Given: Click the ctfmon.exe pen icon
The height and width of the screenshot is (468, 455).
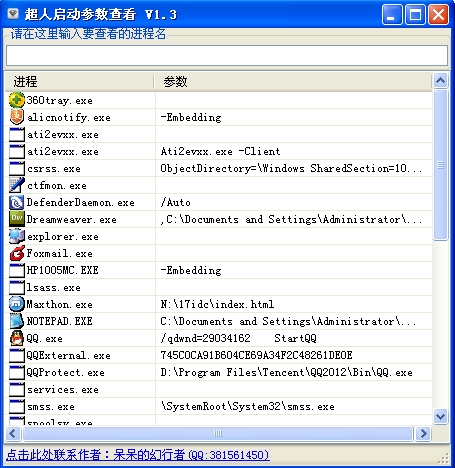Looking at the screenshot, I should [x=17, y=185].
